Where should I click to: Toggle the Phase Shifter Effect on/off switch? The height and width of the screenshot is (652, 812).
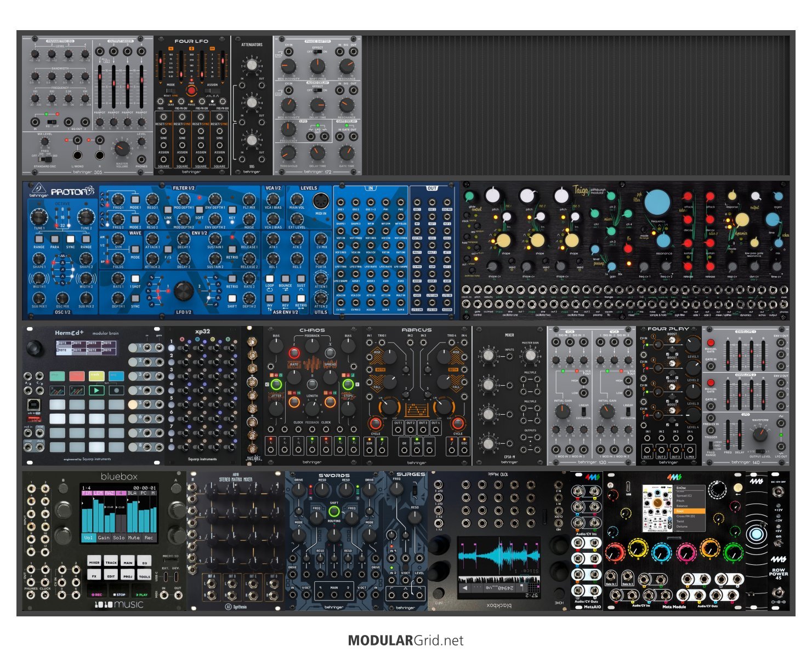point(317,52)
